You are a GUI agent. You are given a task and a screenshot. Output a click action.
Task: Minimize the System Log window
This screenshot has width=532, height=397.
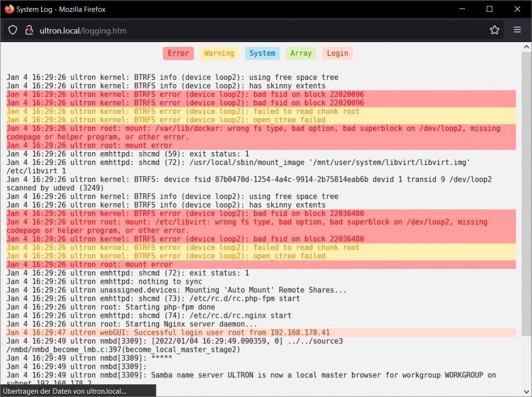pyautogui.click(x=462, y=9)
